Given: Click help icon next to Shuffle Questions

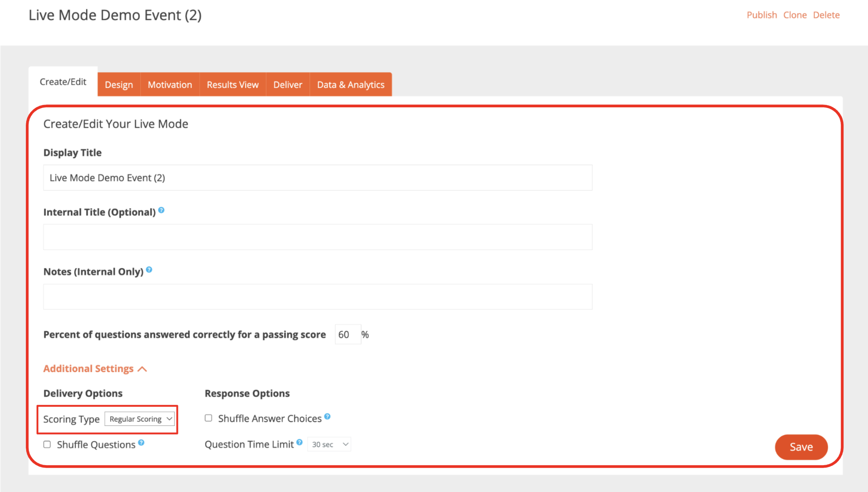Looking at the screenshot, I should point(141,443).
